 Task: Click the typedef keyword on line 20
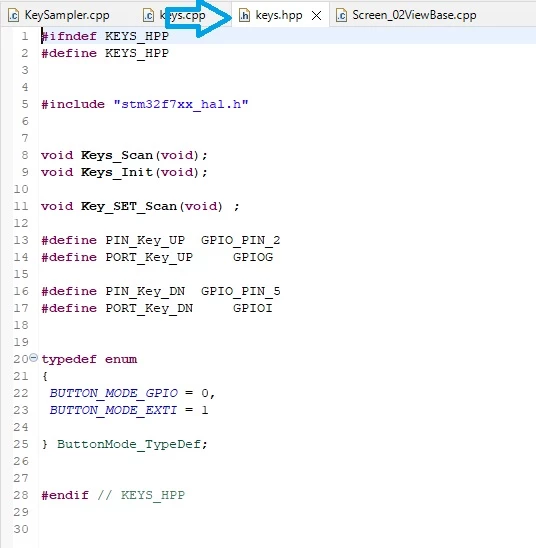pos(69,359)
